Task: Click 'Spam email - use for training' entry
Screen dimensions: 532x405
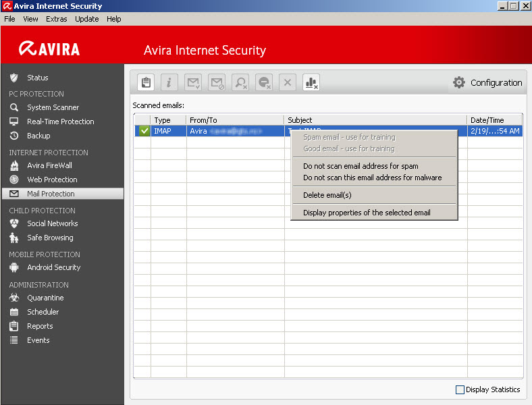Action: tap(374, 138)
